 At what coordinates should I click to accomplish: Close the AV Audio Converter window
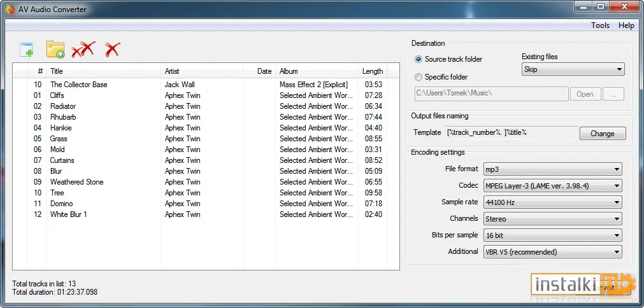[625, 6]
